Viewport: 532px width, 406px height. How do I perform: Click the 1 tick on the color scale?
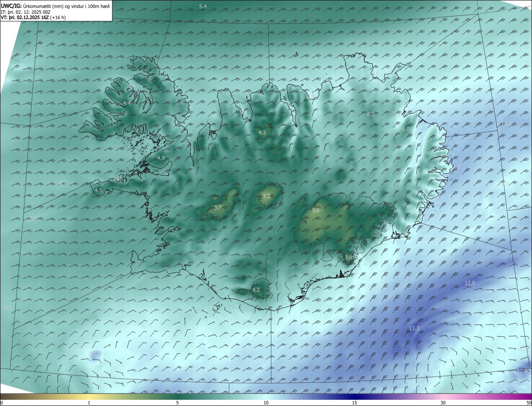coord(89,403)
